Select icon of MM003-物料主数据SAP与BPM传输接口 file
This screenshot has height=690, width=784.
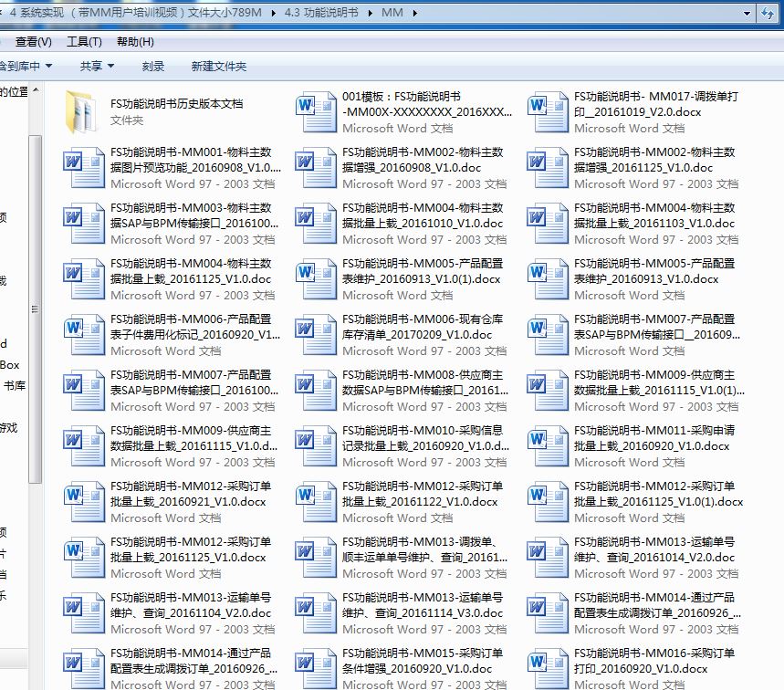point(83,223)
